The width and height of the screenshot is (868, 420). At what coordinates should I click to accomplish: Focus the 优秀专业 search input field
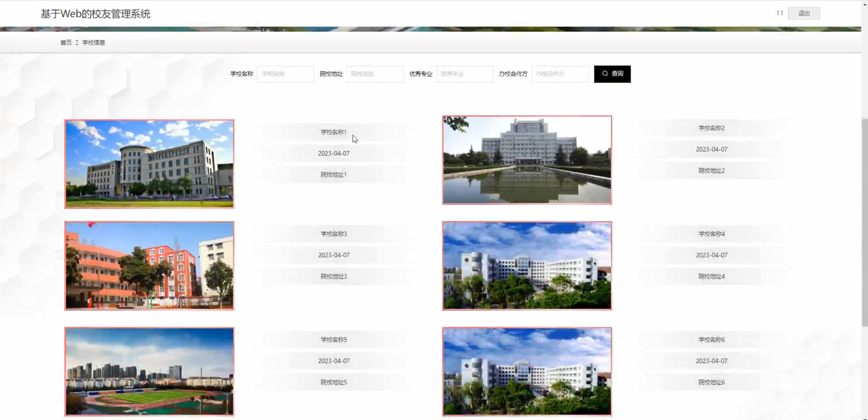pyautogui.click(x=465, y=74)
